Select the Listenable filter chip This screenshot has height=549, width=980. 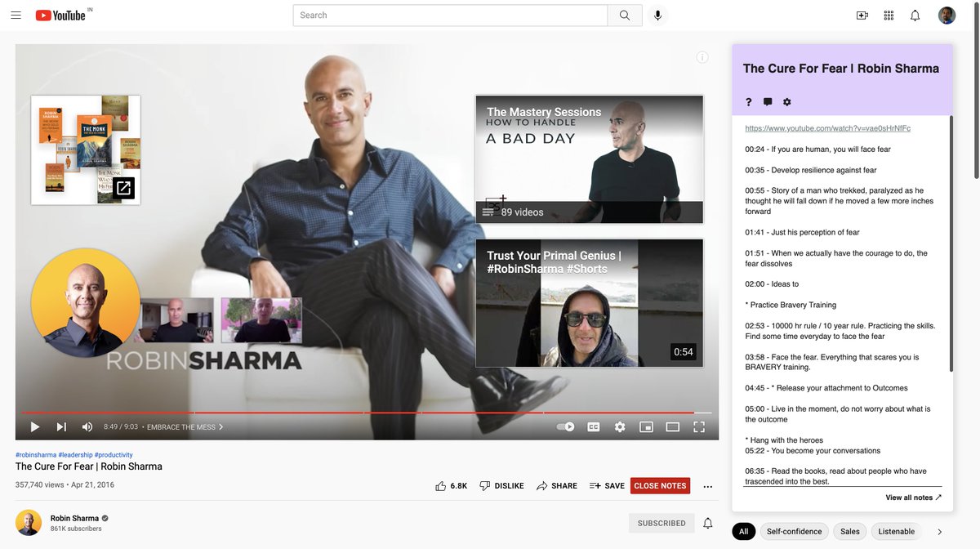[x=897, y=531]
